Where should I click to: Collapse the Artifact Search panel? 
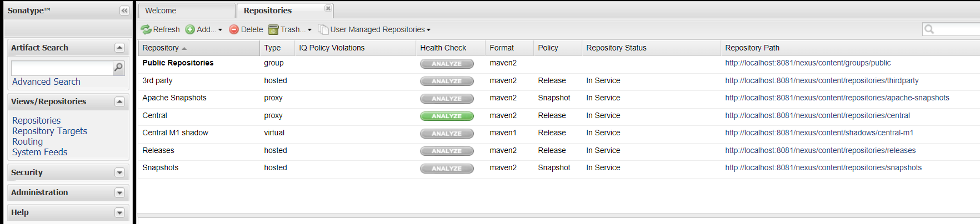click(x=119, y=48)
